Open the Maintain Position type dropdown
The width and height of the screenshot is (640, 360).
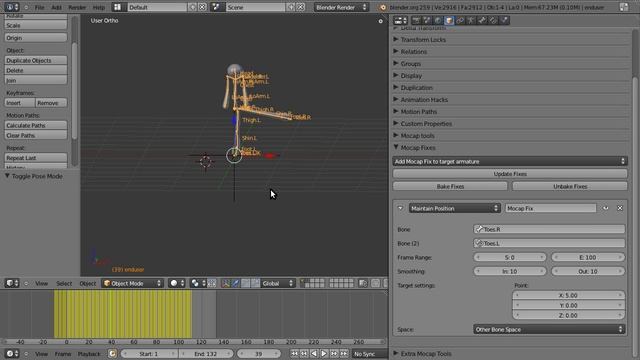pos(454,208)
